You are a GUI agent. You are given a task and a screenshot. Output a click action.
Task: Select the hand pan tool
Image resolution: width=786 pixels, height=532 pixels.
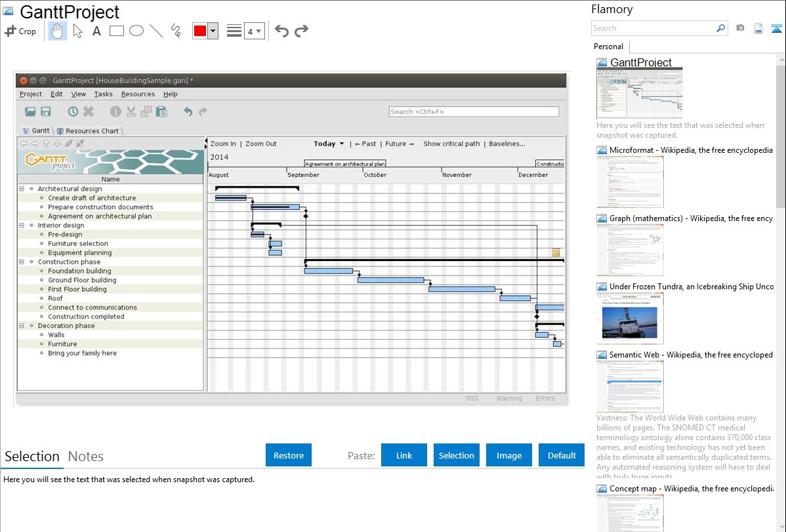point(57,31)
